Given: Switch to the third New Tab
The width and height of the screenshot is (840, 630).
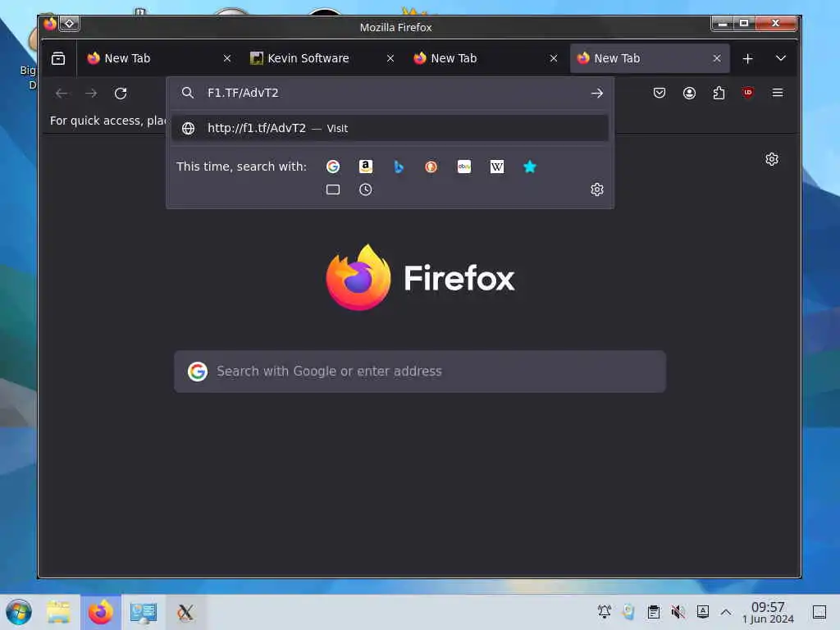Looking at the screenshot, I should (486, 58).
